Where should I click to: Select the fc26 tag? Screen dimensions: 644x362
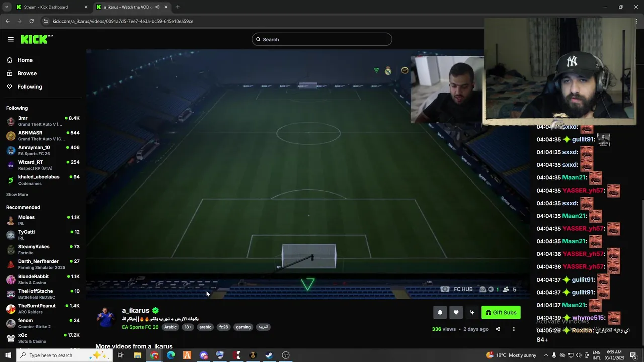[x=223, y=327]
